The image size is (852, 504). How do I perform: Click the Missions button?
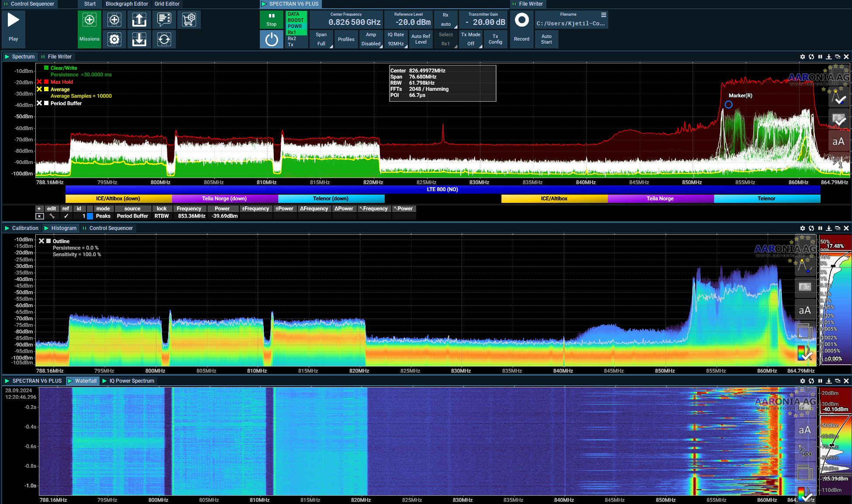90,29
